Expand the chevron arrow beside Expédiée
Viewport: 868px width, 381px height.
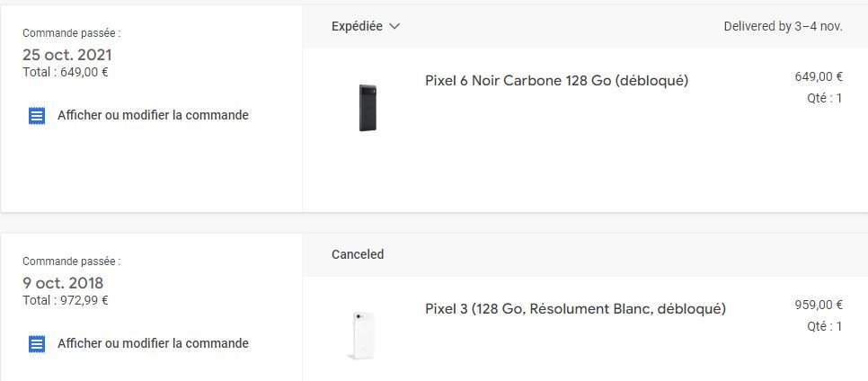394,26
